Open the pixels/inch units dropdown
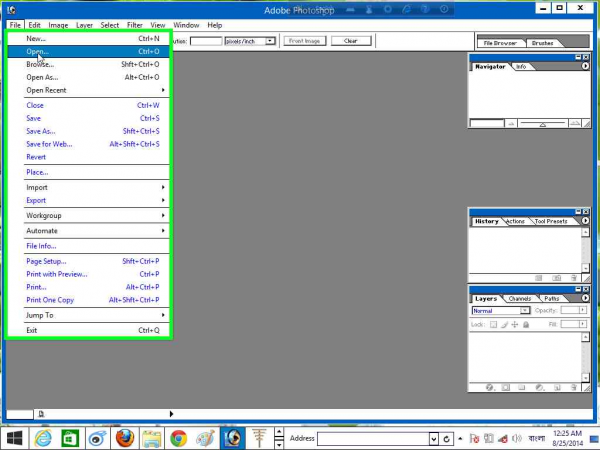 pyautogui.click(x=270, y=41)
